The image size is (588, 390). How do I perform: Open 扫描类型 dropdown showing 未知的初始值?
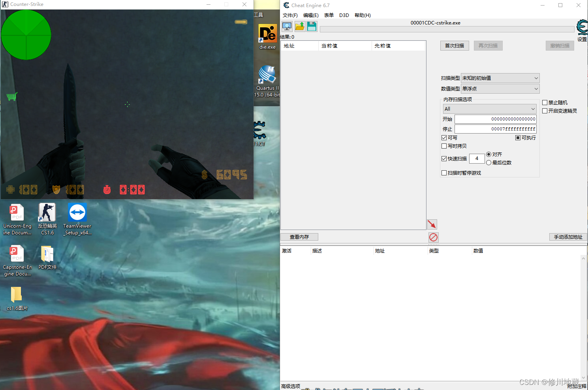pyautogui.click(x=500, y=78)
